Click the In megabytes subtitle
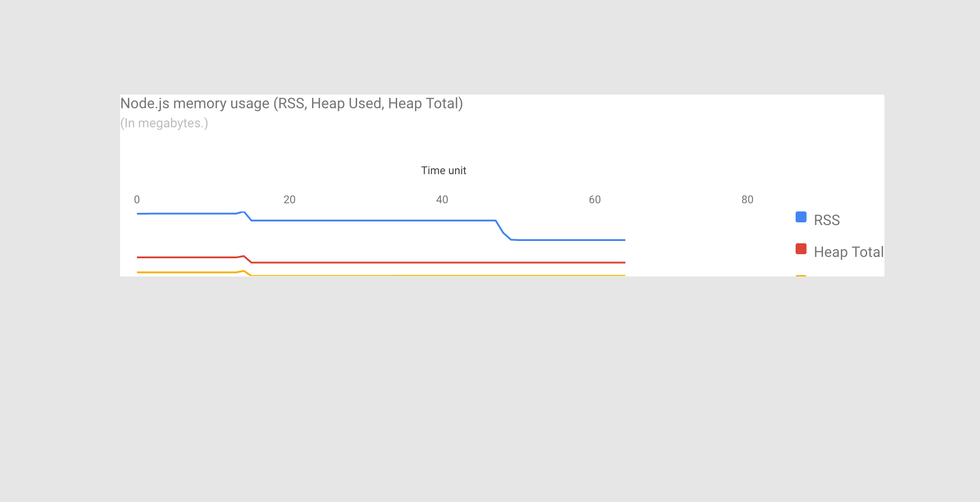Viewport: 980px width, 502px height. pos(164,123)
